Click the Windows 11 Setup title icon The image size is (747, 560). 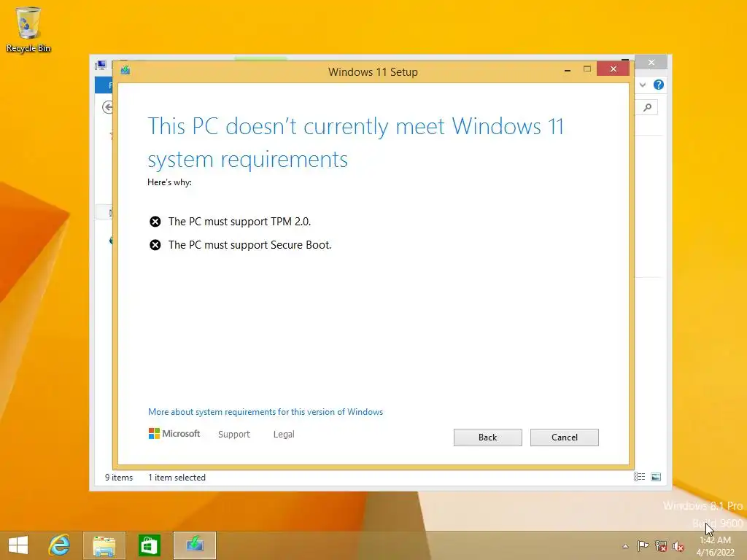coord(125,70)
